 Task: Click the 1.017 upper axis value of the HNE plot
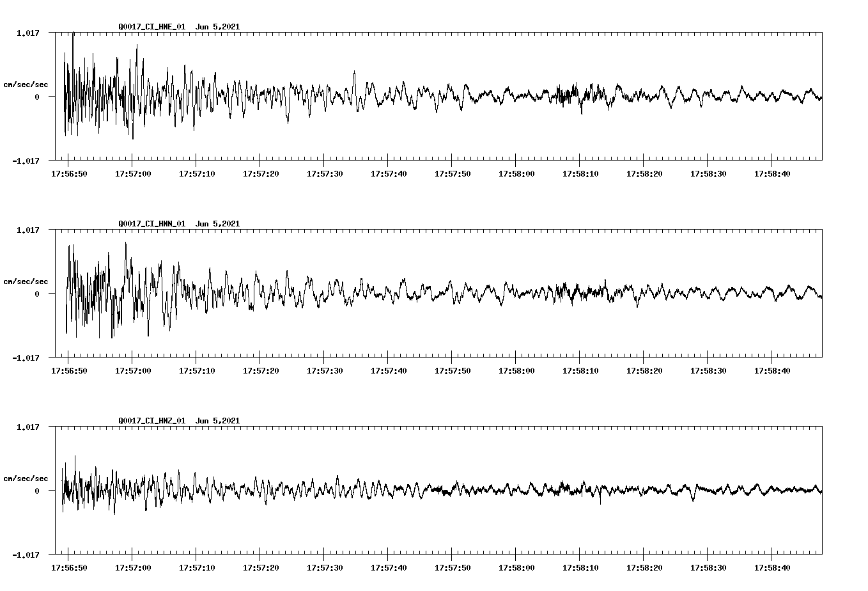(x=27, y=33)
